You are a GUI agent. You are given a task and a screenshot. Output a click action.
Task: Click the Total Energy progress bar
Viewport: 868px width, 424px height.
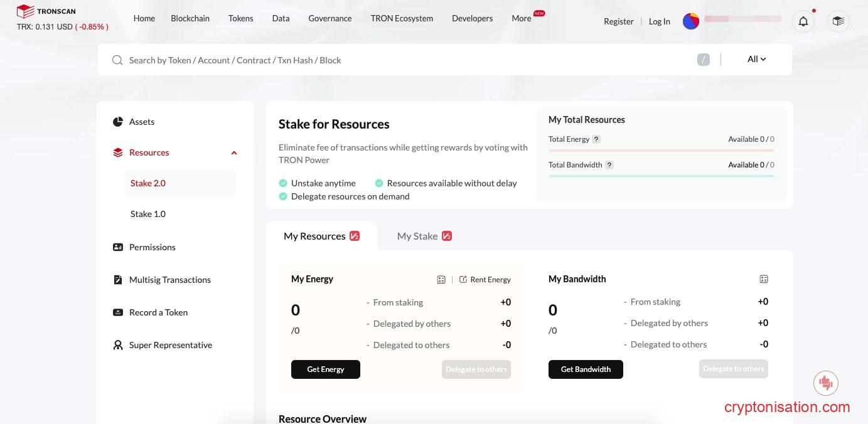click(x=661, y=151)
